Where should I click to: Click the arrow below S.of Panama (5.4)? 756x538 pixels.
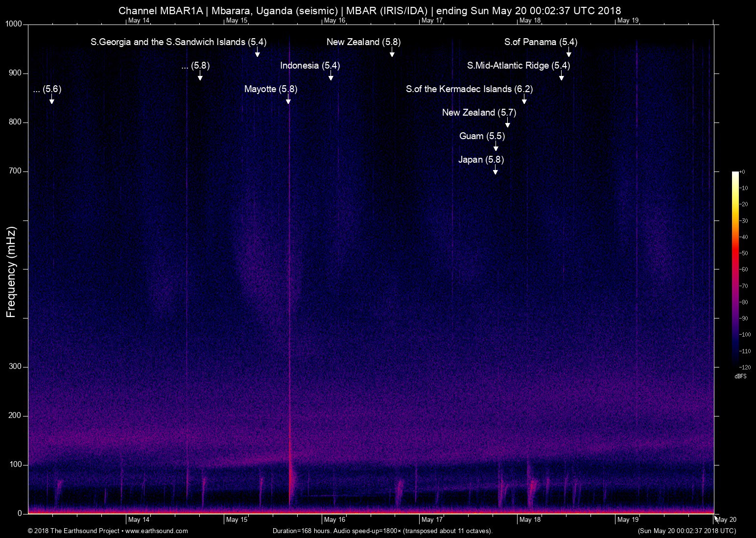tap(568, 53)
